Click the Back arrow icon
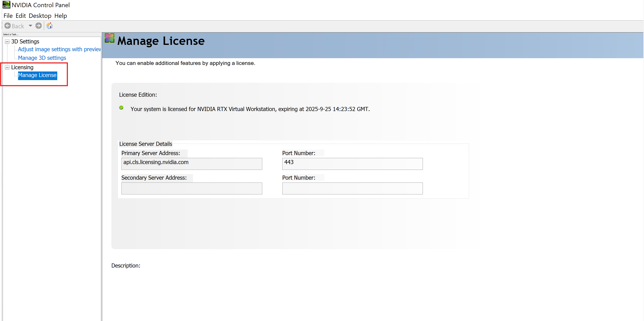Screen dimensions: 644x321 (x=8, y=26)
